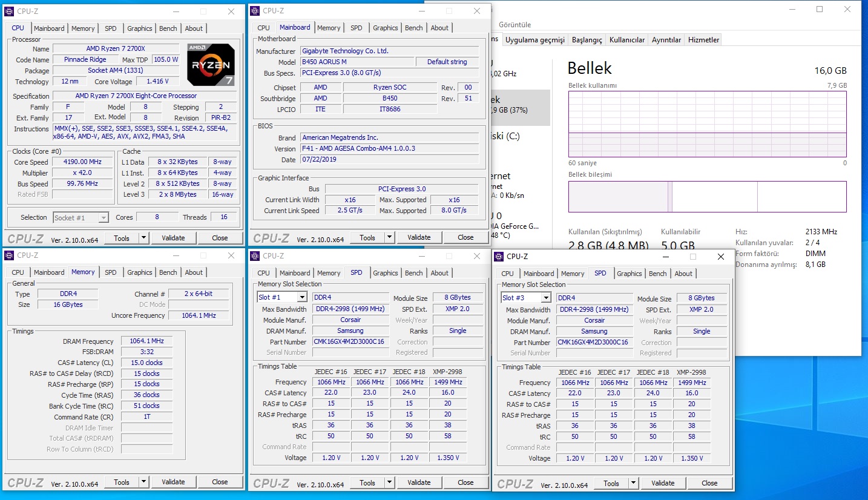Viewport: 868px width, 500px height.
Task: Open Memory tab in the Slot #1 SPD window
Action: click(x=329, y=273)
